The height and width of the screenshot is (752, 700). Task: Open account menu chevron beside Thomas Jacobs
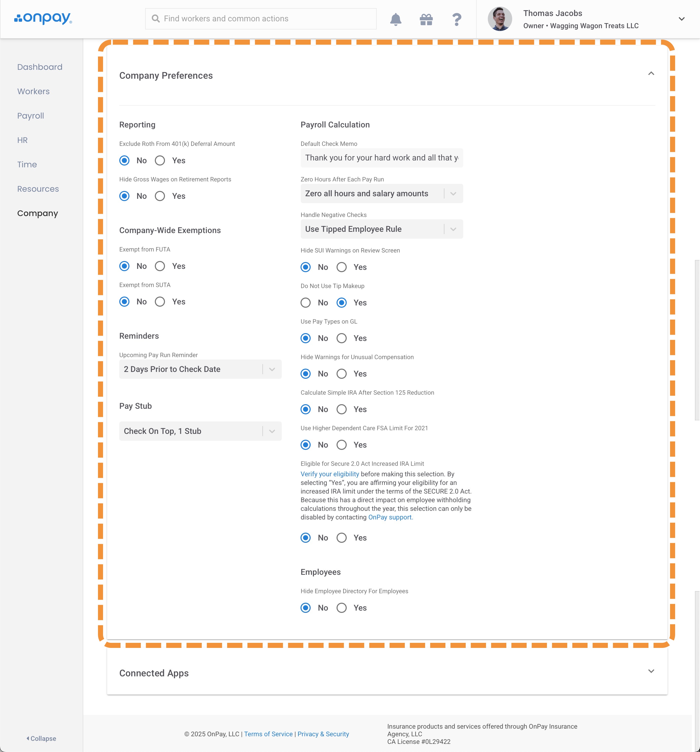[681, 19]
